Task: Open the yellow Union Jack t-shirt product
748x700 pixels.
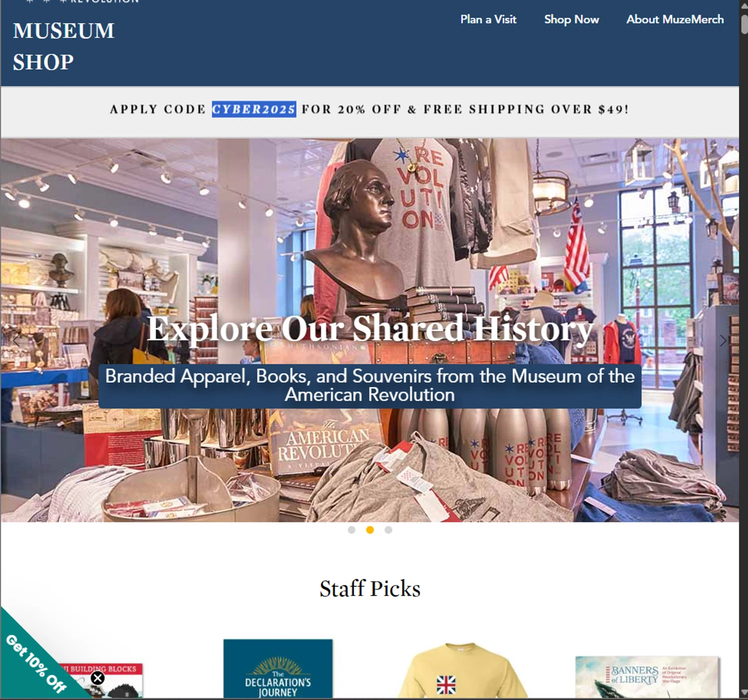Action: 463,670
